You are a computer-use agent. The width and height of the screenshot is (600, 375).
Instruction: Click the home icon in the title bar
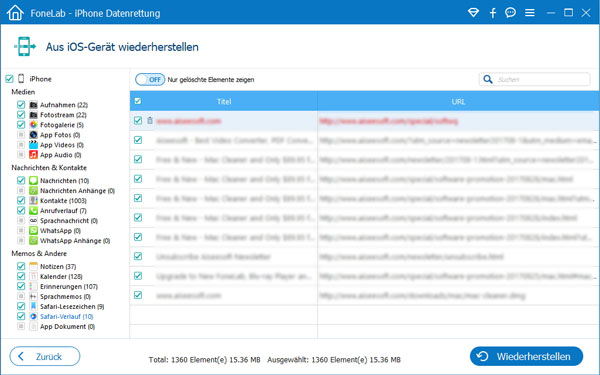point(15,13)
